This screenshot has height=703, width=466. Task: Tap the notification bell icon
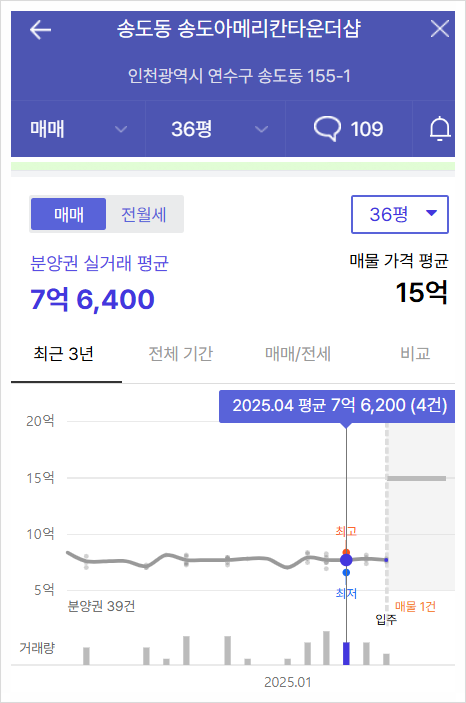[440, 129]
